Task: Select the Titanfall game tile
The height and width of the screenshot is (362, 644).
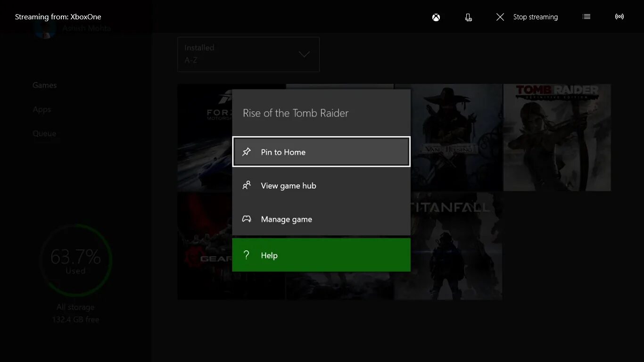Action: pos(456,246)
